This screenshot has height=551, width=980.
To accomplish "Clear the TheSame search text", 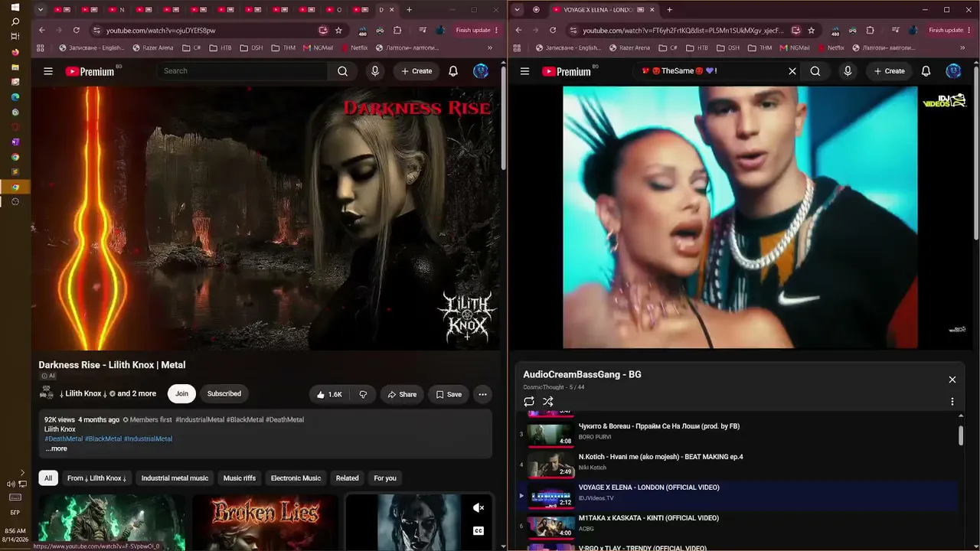I will tap(792, 71).
